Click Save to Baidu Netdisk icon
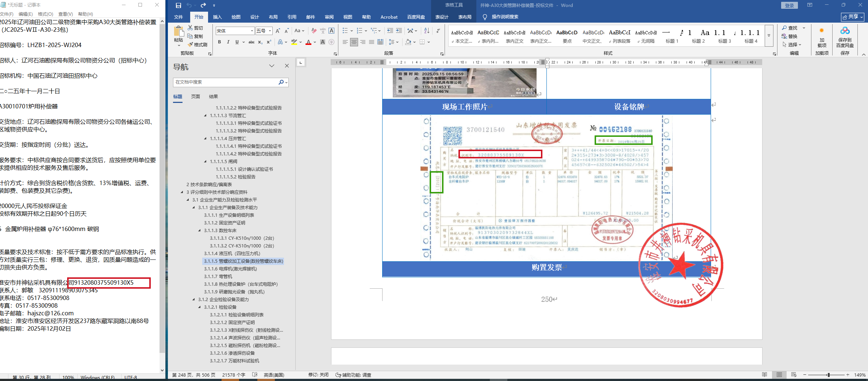 845,37
